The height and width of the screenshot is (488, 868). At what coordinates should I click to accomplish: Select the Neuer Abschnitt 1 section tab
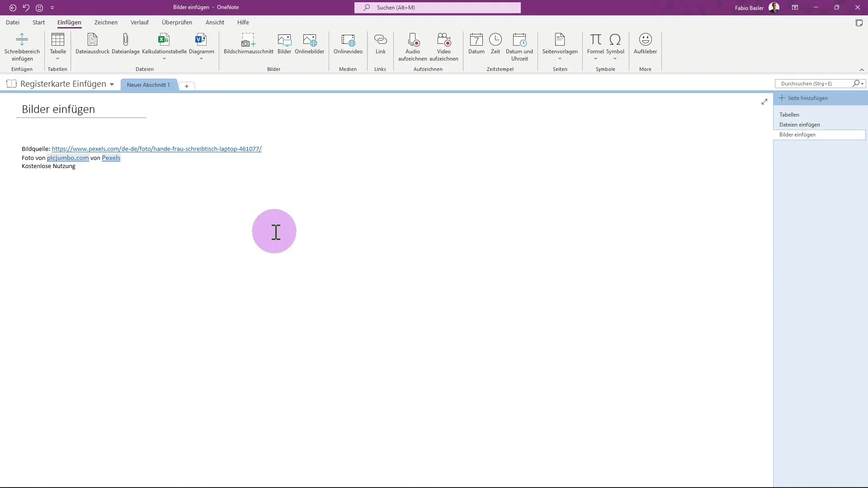(148, 85)
